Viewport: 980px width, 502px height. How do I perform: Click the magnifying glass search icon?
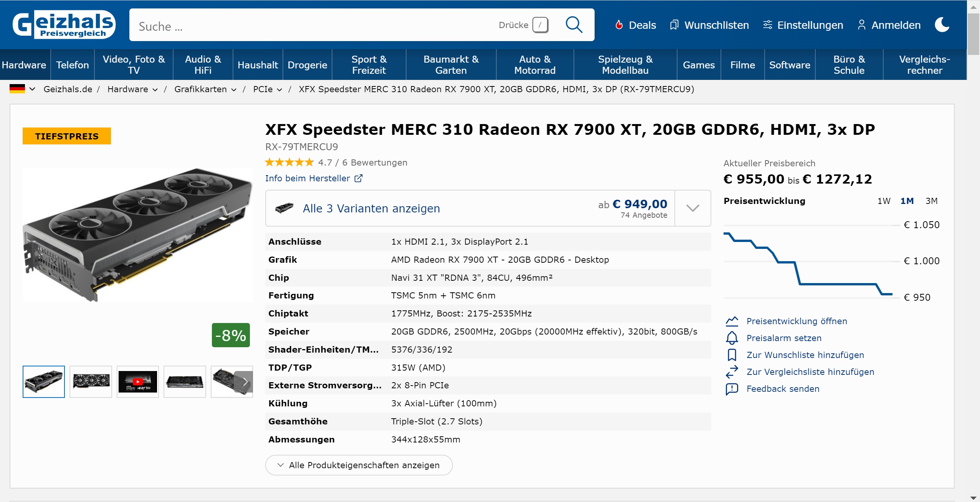[x=573, y=25]
